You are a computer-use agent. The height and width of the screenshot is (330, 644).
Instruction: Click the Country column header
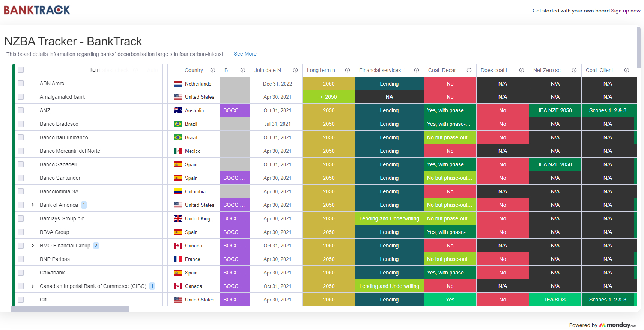194,70
